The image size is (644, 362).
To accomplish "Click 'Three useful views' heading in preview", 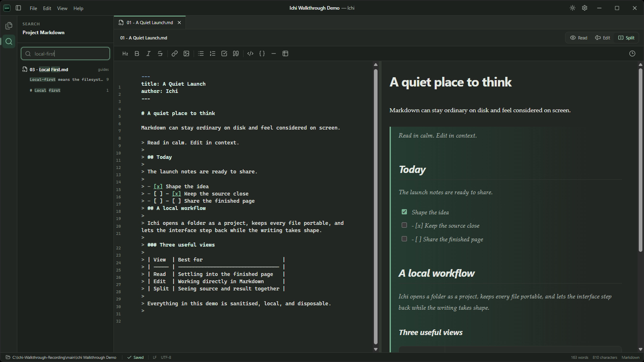I will tap(430, 332).
